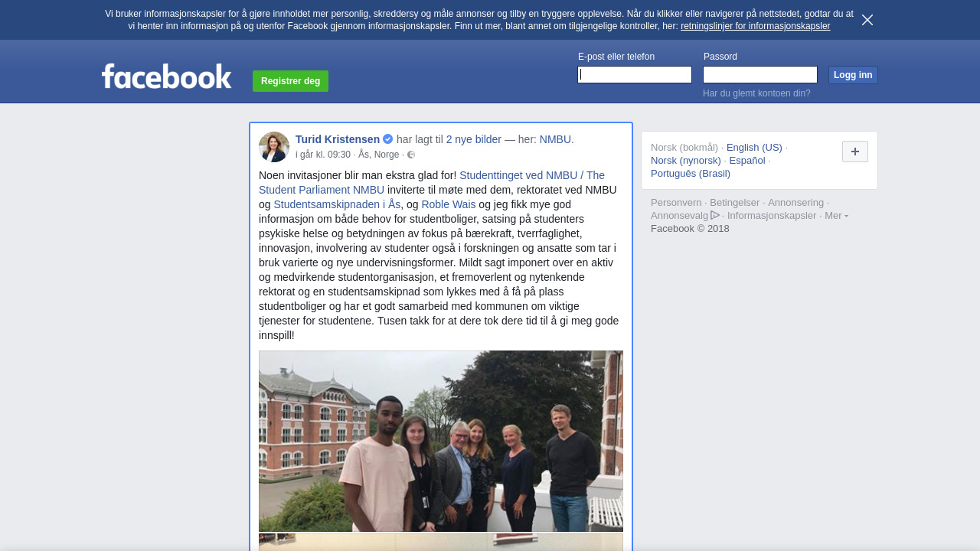Open the group photo in the post
The height and width of the screenshot is (551, 980).
coord(441,441)
